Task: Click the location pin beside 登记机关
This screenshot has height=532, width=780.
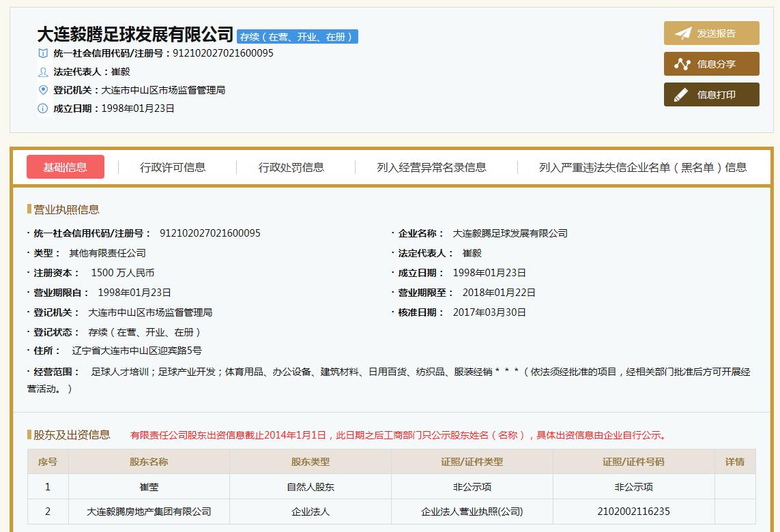Action: pyautogui.click(x=42, y=89)
